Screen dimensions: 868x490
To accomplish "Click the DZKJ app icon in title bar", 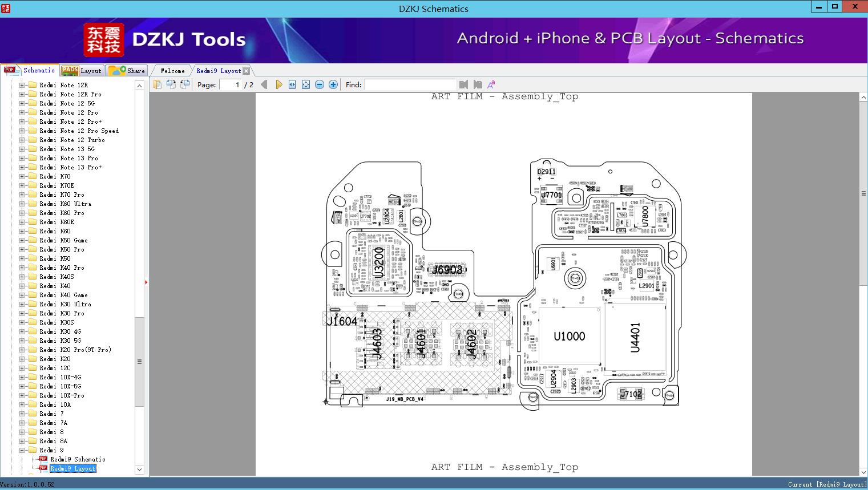I will (x=6, y=8).
